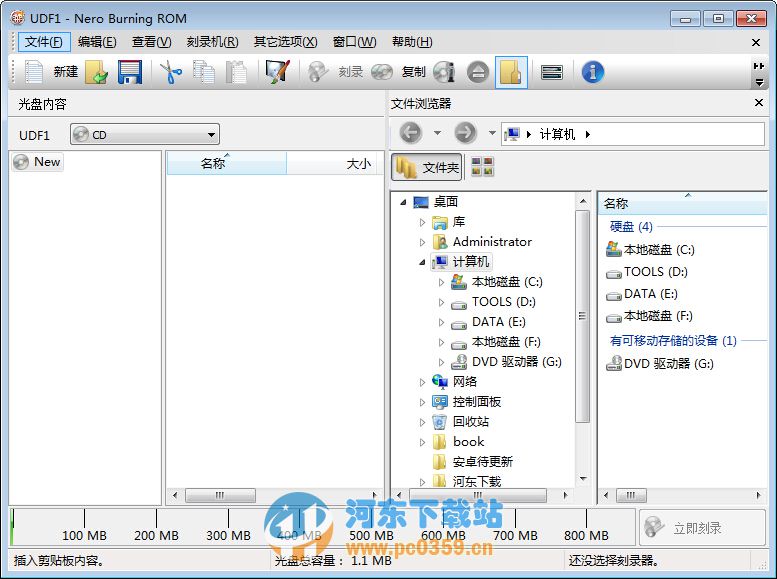Open compilation properties via the checkmark pencil icon
Screen dimensions: 777x579
point(278,72)
